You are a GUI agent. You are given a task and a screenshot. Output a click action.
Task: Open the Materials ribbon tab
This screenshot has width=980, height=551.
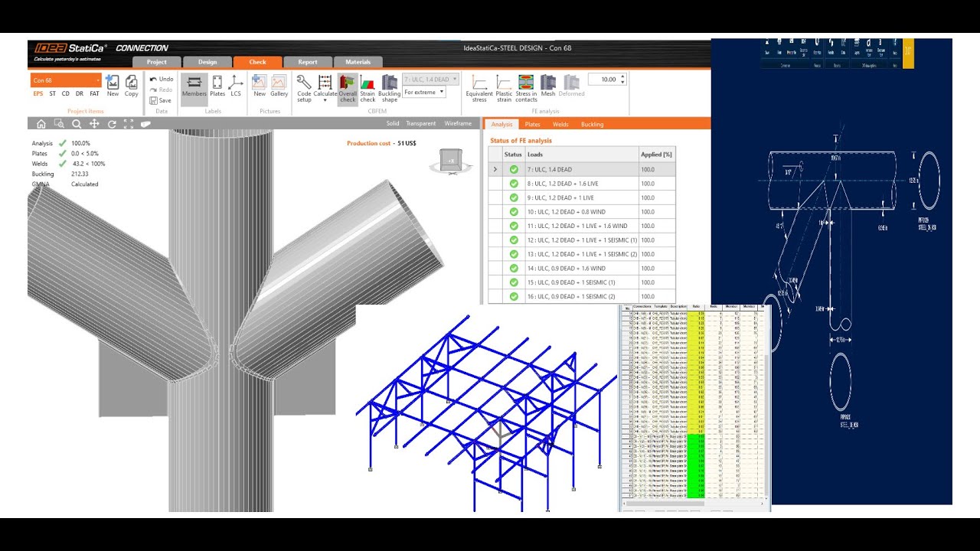[358, 62]
